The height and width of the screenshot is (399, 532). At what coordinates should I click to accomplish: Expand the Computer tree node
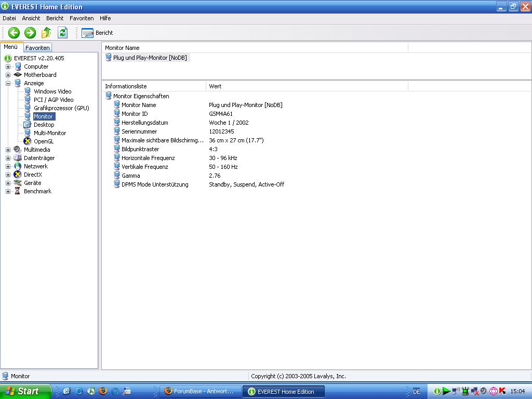[8, 67]
